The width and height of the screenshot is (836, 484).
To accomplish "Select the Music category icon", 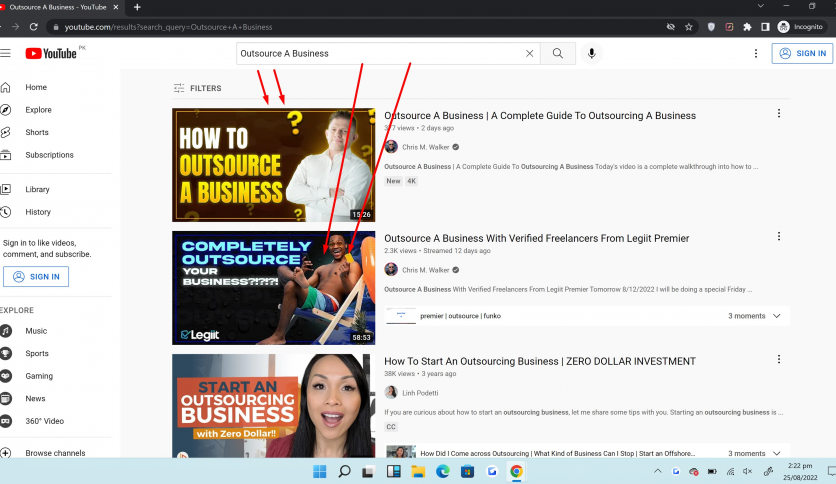I will [x=6, y=331].
